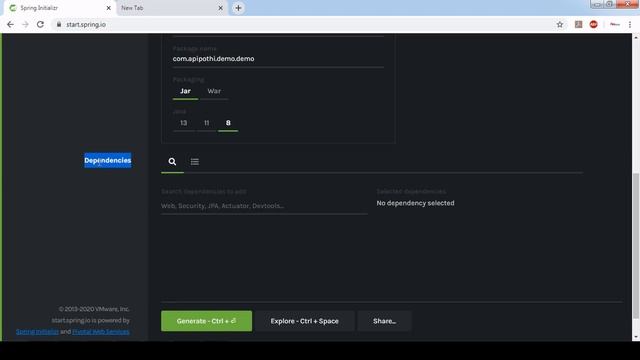640x360 pixels.
Task: Open a new browser tab with plus
Action: coord(238,8)
